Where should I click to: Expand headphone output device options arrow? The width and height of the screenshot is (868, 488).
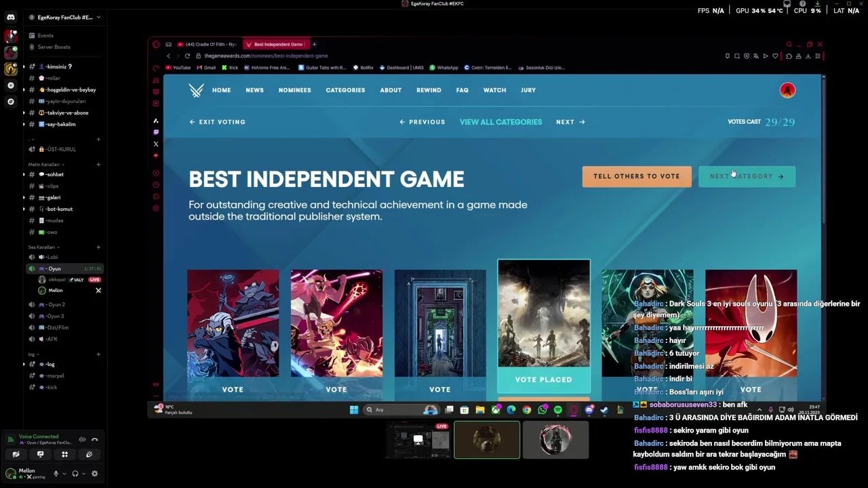[83, 474]
